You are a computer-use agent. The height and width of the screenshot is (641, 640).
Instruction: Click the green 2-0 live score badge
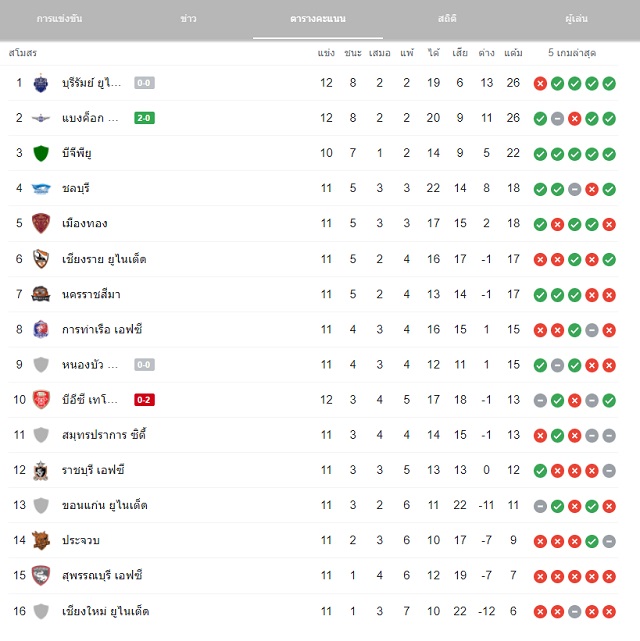pos(144,118)
